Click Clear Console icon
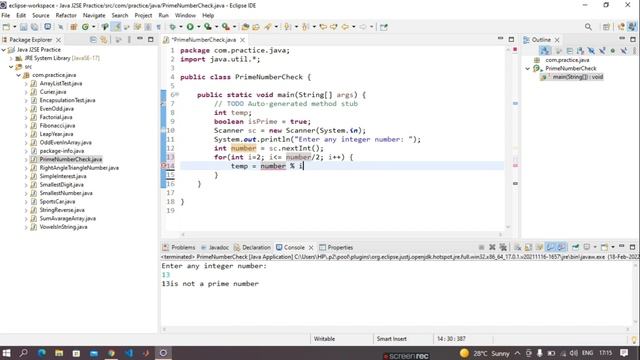The height and width of the screenshot is (360, 640). [x=518, y=247]
